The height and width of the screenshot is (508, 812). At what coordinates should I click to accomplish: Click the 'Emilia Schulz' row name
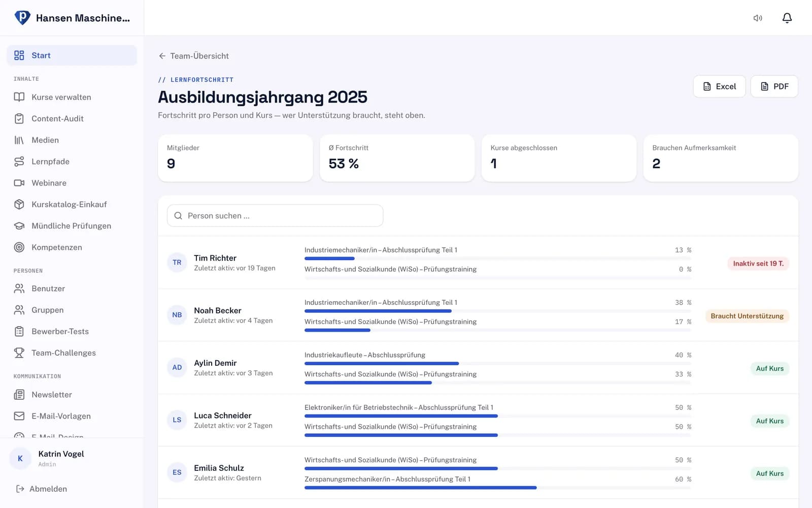pos(219,468)
